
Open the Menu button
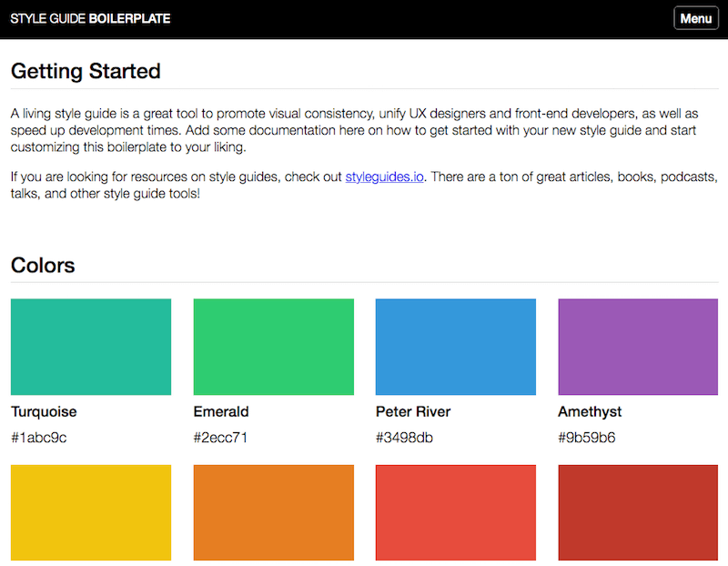point(696,18)
